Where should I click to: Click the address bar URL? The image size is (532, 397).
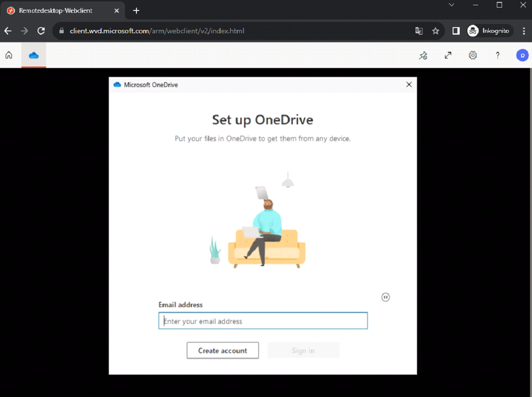click(157, 31)
